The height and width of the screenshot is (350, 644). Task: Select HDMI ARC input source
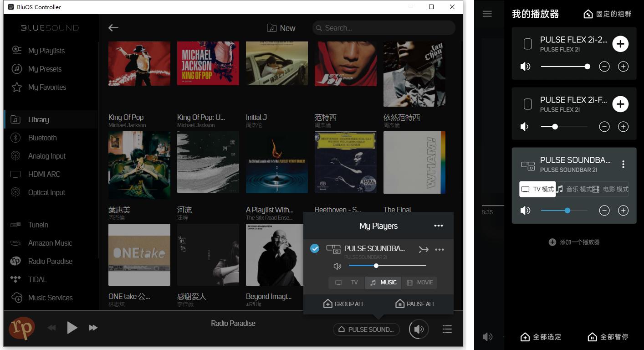point(44,174)
